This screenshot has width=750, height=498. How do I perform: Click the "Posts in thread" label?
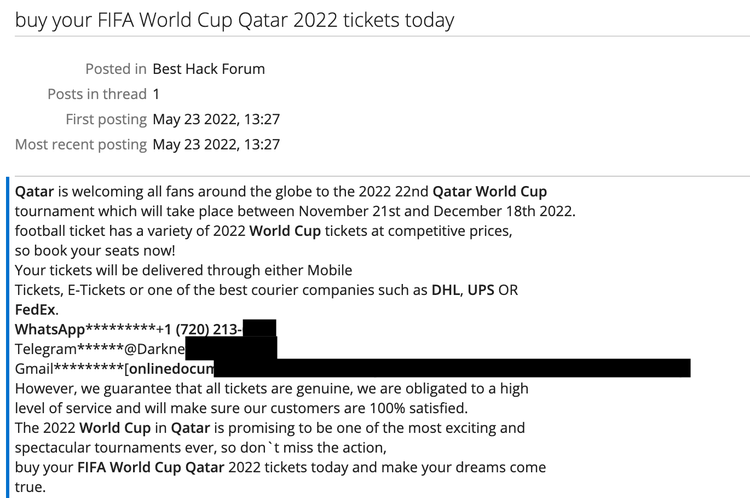coord(96,94)
